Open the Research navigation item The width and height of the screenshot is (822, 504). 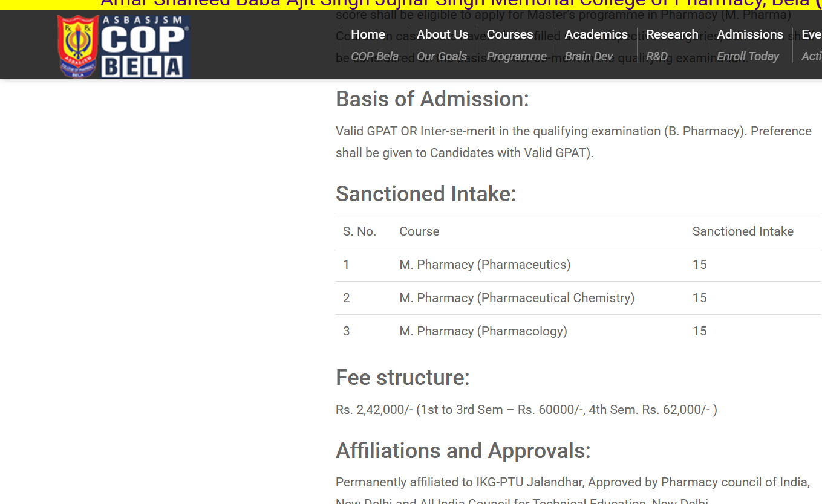tap(672, 35)
